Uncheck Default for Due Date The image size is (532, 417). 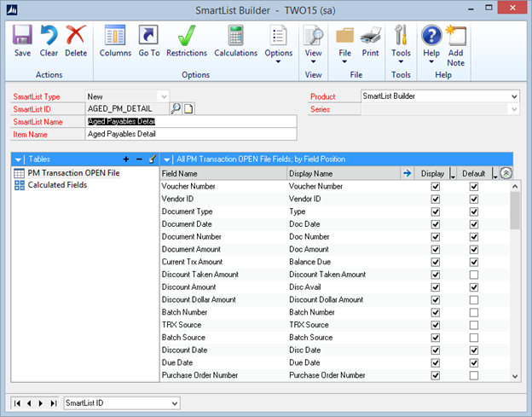tap(474, 362)
